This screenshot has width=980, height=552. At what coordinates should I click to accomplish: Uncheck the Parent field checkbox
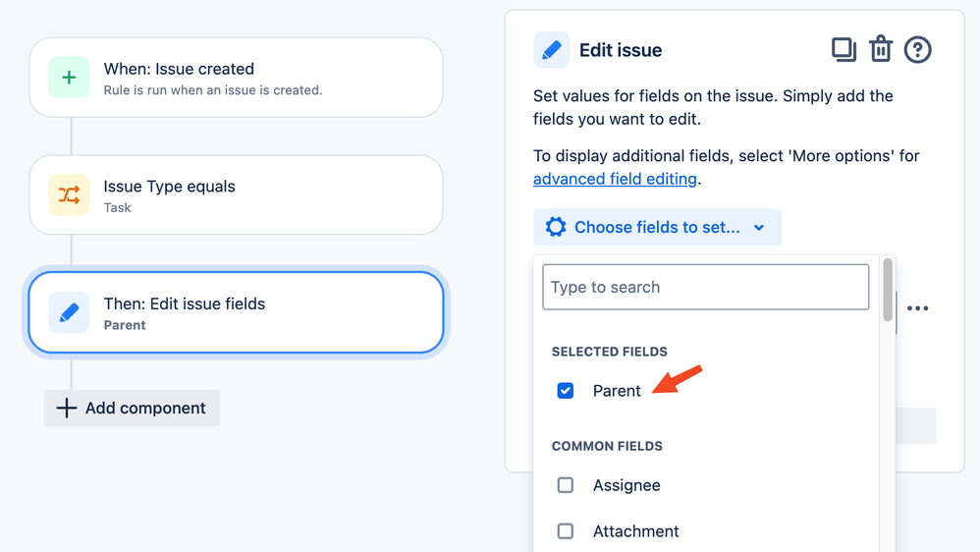[565, 391]
